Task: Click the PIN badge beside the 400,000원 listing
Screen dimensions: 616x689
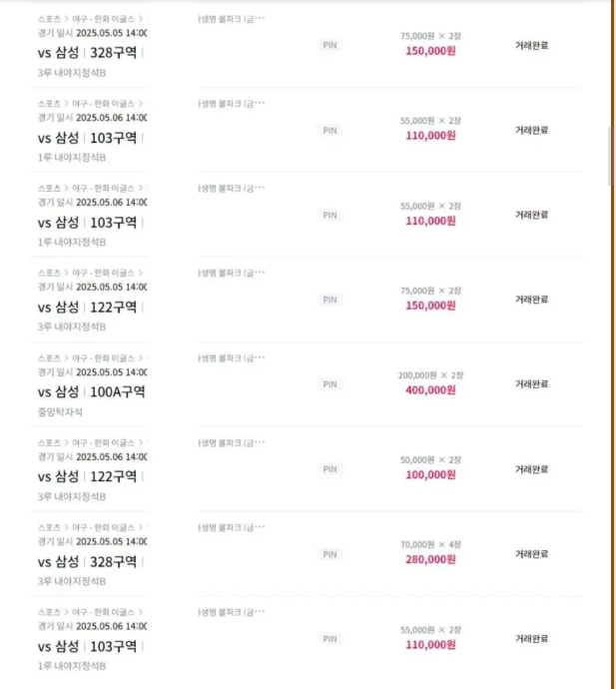Action: coord(330,384)
